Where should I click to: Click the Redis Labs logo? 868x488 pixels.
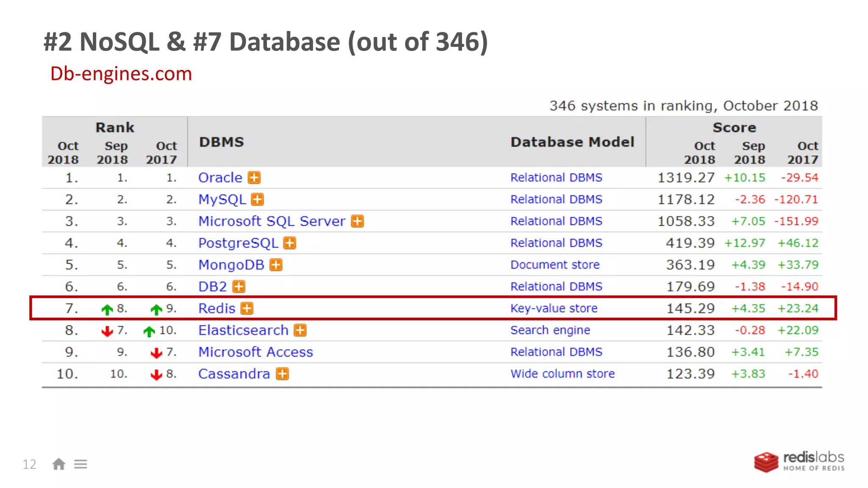(x=799, y=462)
